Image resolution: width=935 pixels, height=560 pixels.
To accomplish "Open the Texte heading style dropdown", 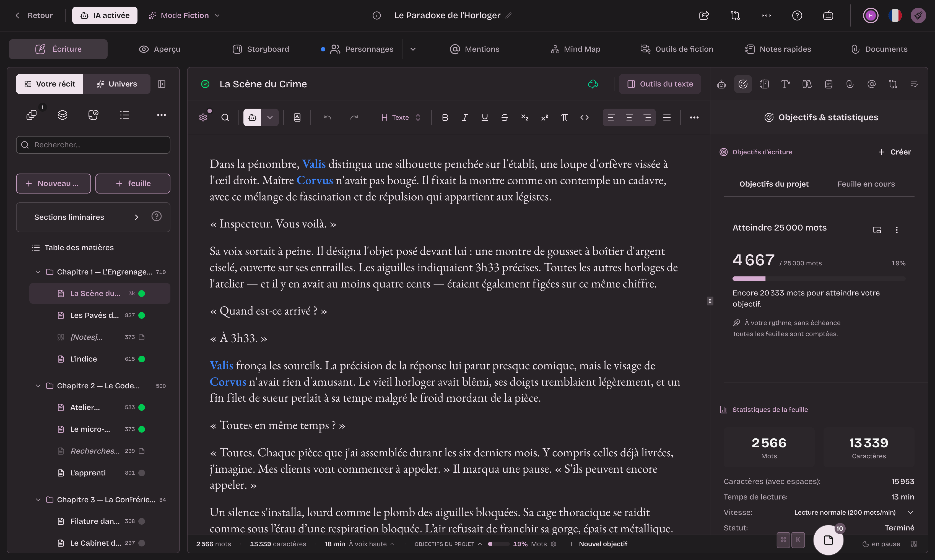I will (401, 117).
